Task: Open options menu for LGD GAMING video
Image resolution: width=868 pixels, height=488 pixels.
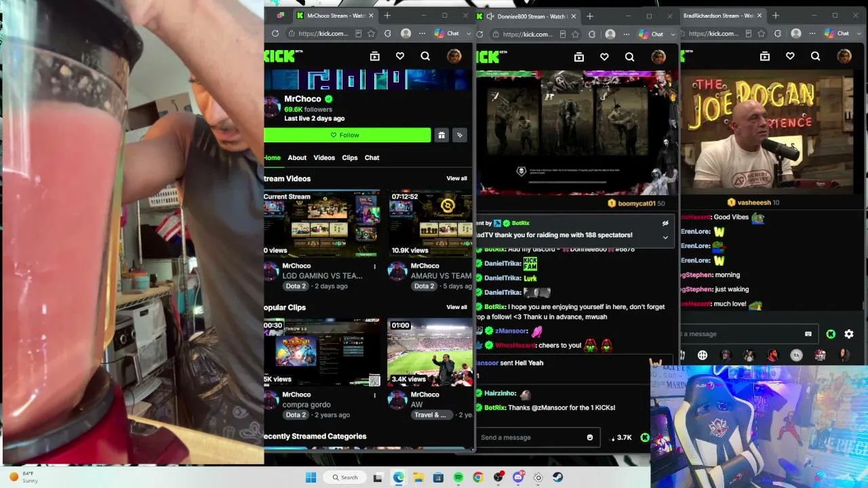Action: coord(374,266)
